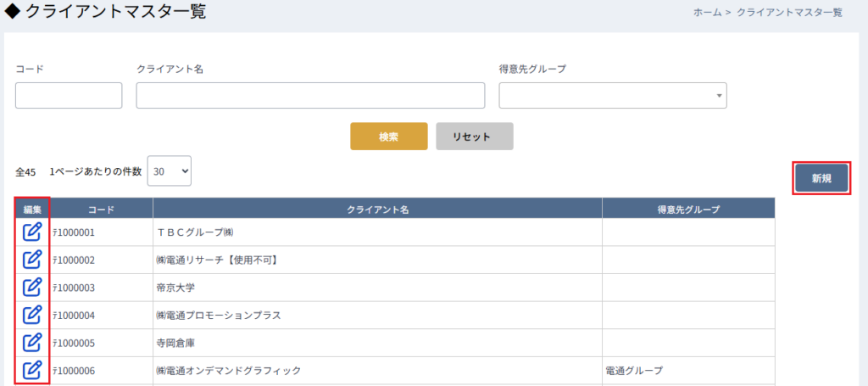
Task: Open the editor for 寺岡倉庫 row
Action: pos(32,342)
